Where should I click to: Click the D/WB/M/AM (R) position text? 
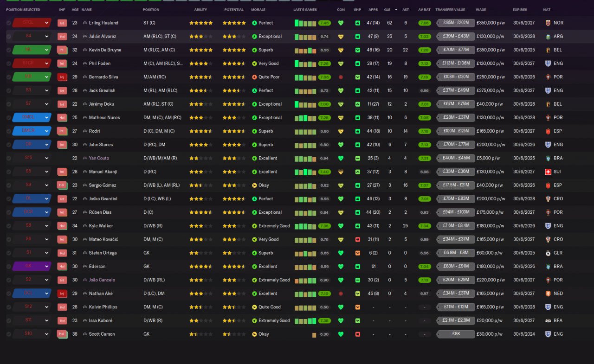160,158
